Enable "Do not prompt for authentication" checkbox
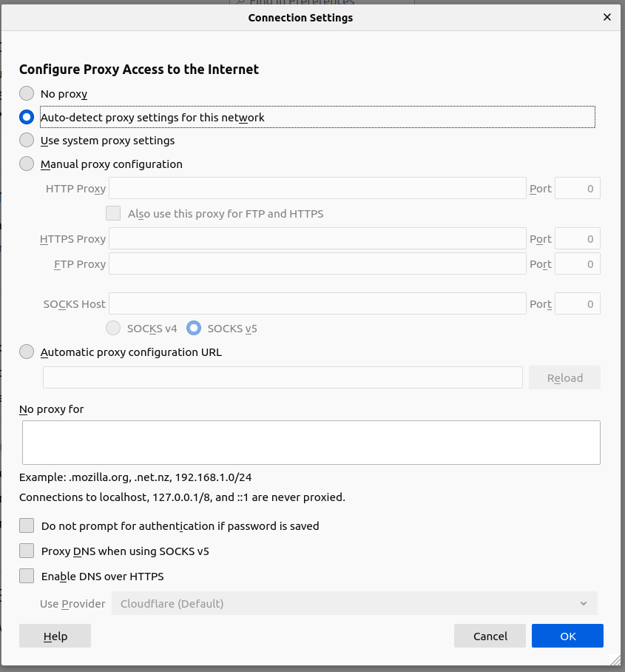 point(27,525)
